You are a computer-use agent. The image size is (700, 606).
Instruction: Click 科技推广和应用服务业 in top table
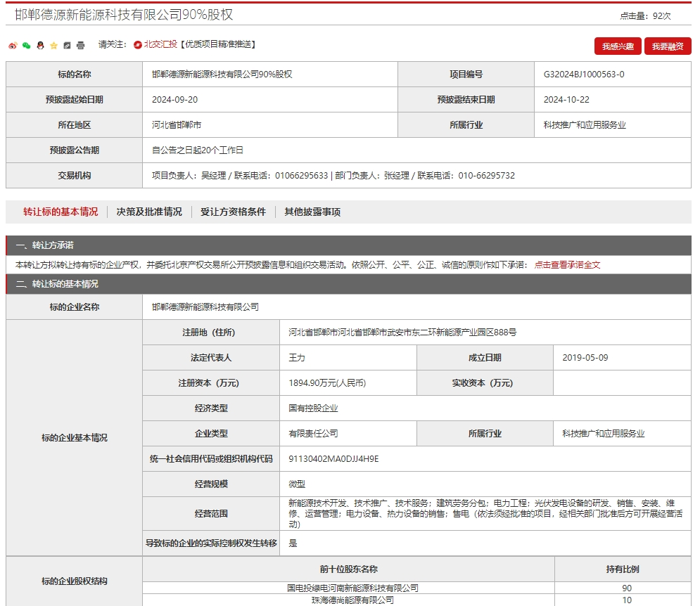click(585, 125)
